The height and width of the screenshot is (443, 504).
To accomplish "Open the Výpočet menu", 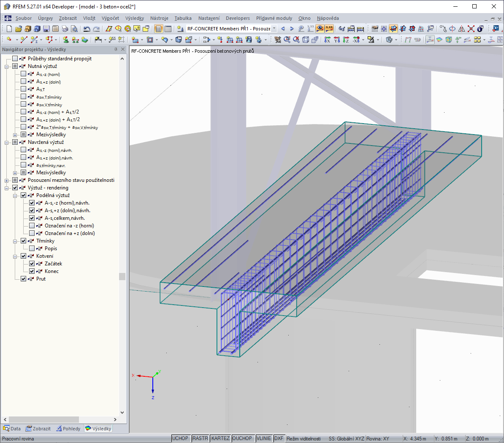I will point(110,18).
